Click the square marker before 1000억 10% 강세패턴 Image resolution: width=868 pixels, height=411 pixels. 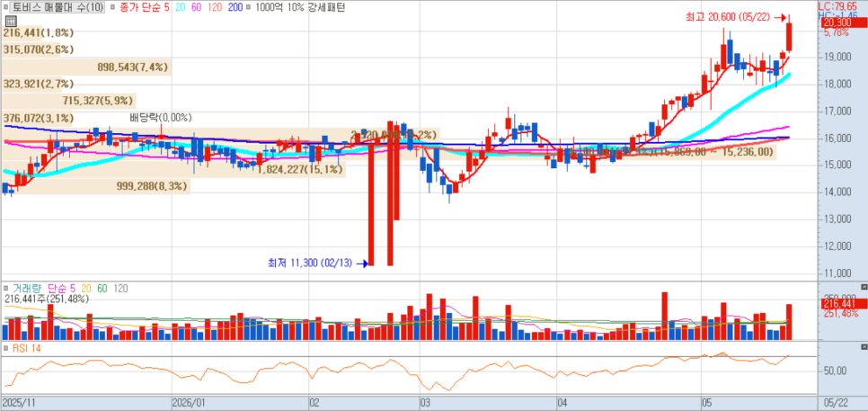[x=247, y=8]
